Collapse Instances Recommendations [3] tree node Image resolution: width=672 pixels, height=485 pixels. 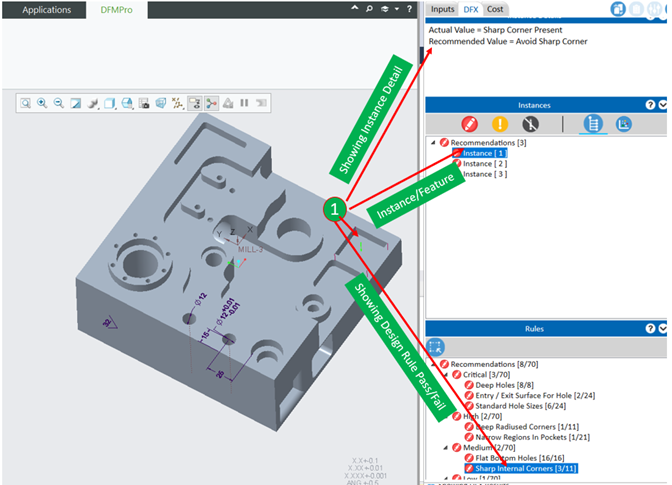click(x=433, y=143)
